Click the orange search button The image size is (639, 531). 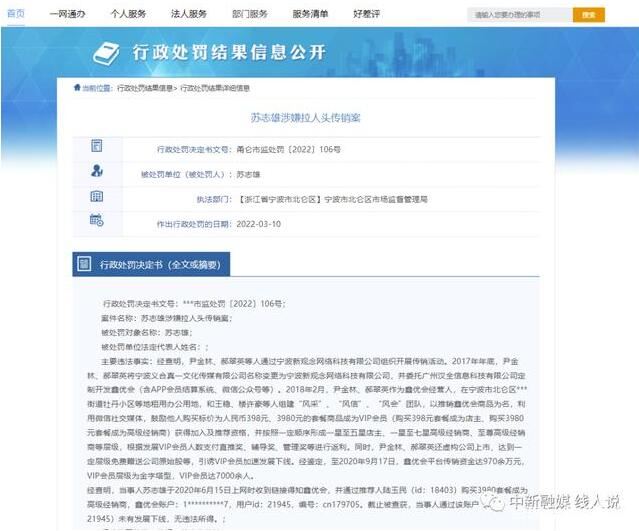click(588, 15)
